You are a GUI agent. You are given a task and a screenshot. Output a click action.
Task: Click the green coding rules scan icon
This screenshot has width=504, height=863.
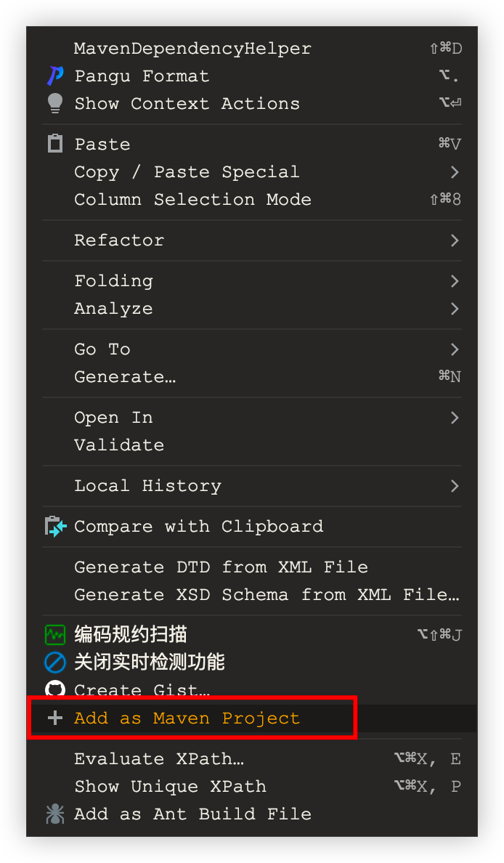click(x=55, y=635)
